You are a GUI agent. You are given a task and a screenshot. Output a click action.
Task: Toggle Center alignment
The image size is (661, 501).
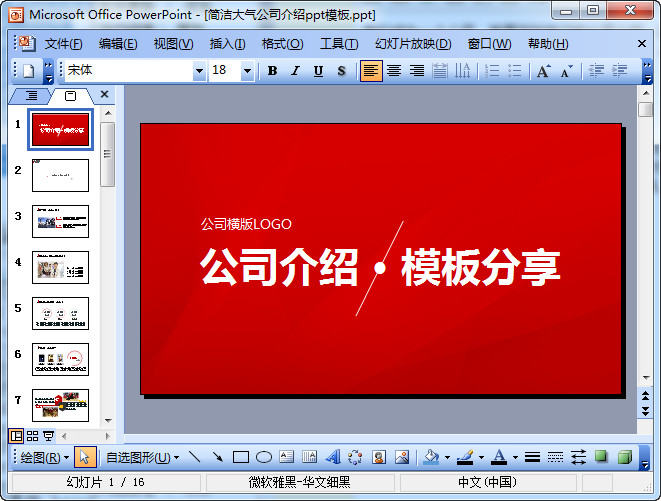point(394,70)
